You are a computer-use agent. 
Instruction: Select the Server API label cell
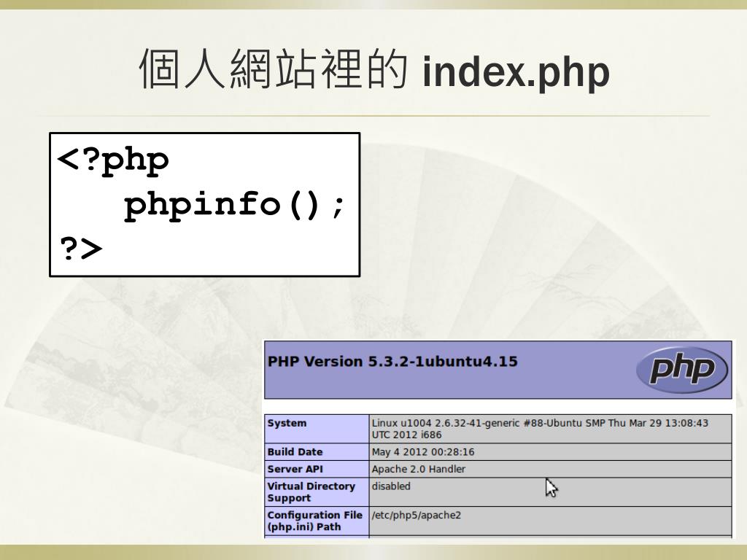pyautogui.click(x=317, y=469)
